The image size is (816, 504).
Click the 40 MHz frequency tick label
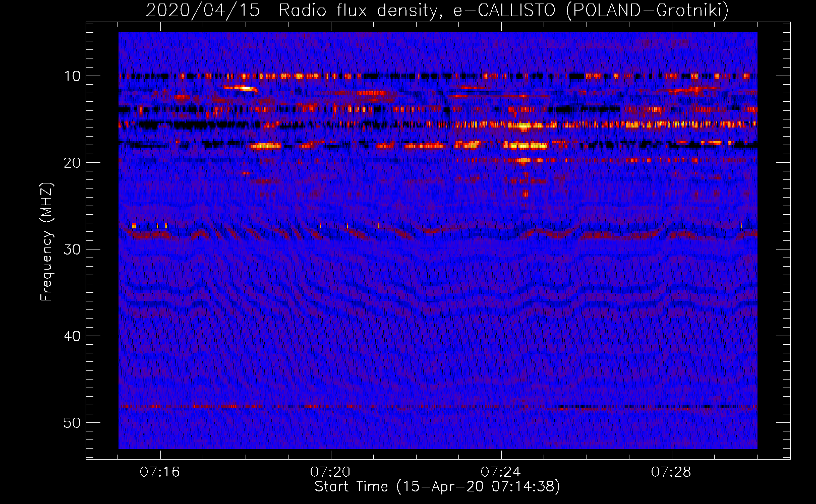73,336
